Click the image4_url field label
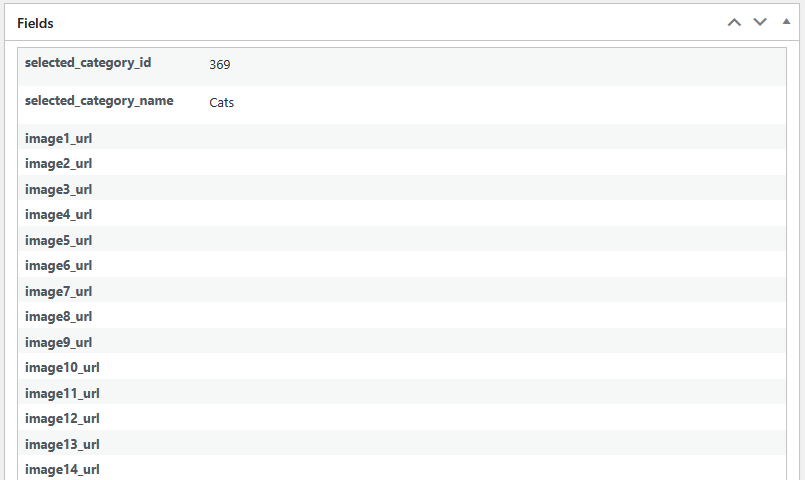Screen dimensions: 805x480 click(59, 214)
